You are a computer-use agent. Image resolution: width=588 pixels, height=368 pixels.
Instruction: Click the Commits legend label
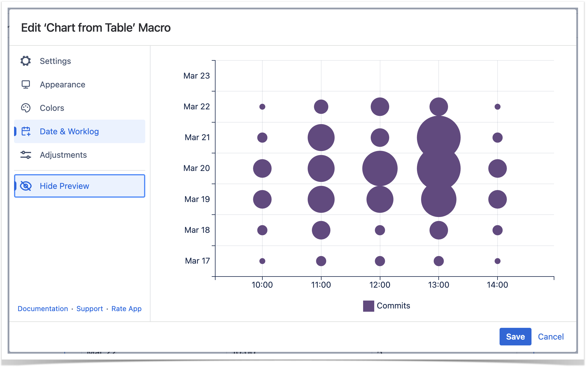point(393,306)
